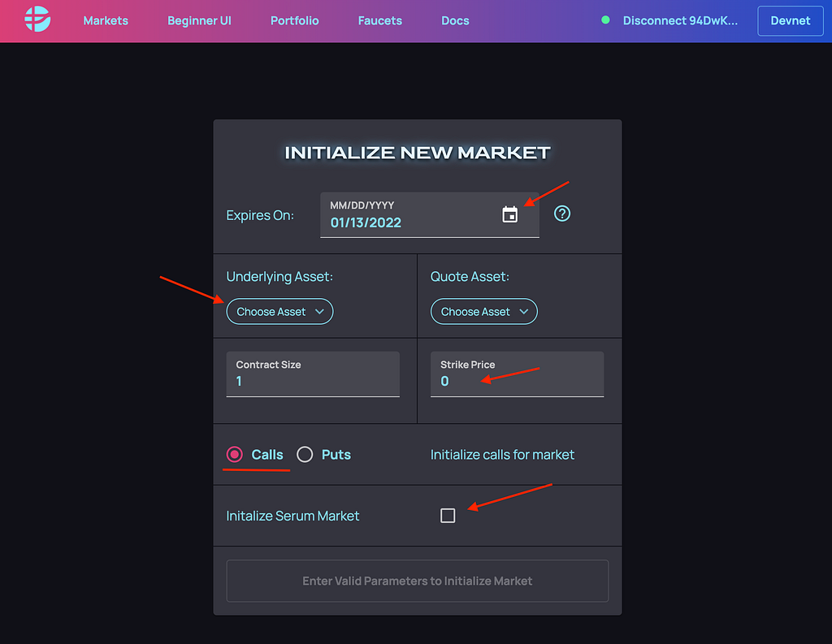Enable the Initialize Serum Market checkbox
The width and height of the screenshot is (832, 644).
point(448,516)
